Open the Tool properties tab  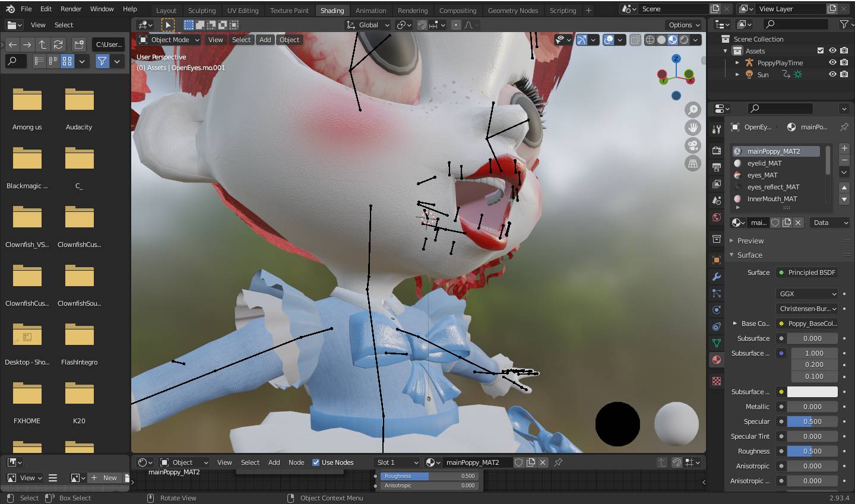(717, 129)
